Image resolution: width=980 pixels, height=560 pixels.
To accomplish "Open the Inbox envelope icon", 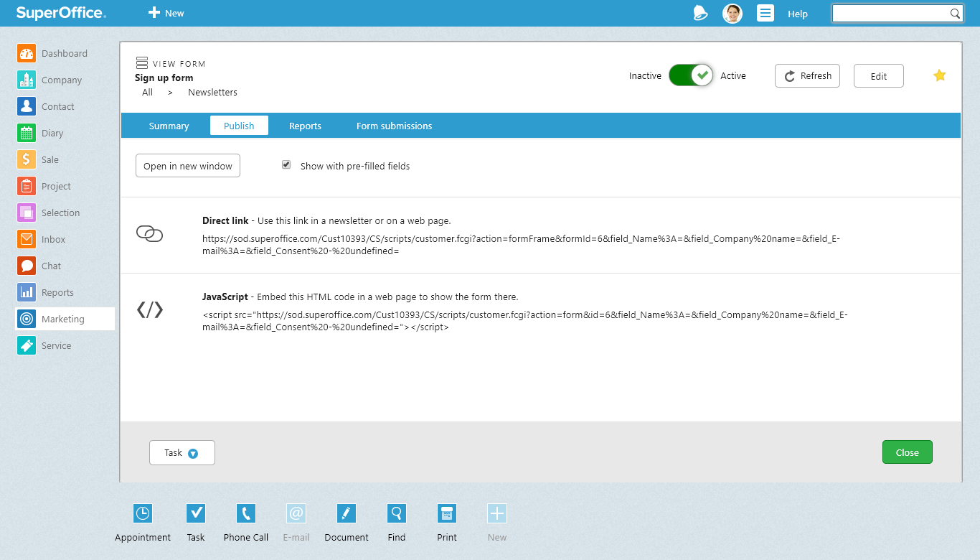I will point(27,239).
